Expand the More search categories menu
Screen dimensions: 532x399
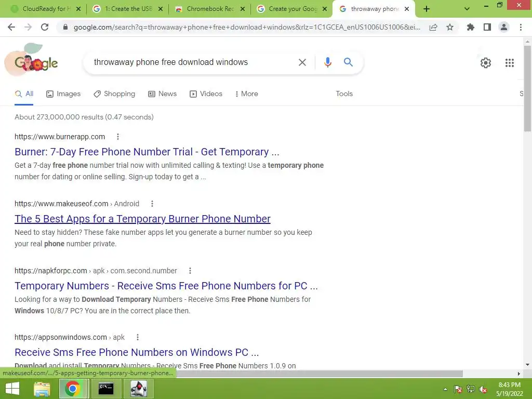pyautogui.click(x=247, y=94)
